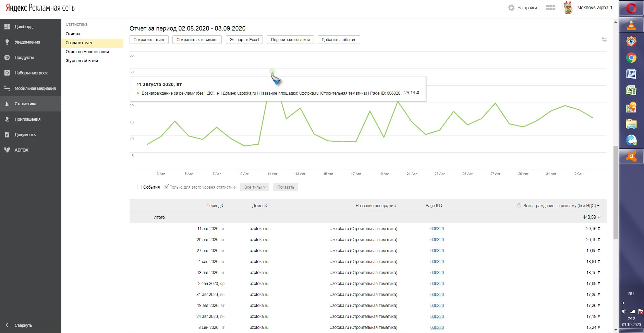Sort the table by Период column

(x=215, y=206)
